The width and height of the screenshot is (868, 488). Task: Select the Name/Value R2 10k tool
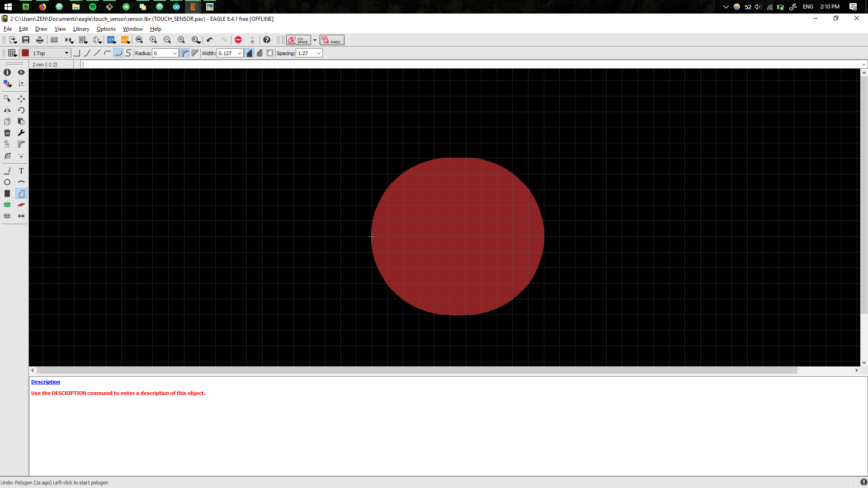tap(7, 144)
